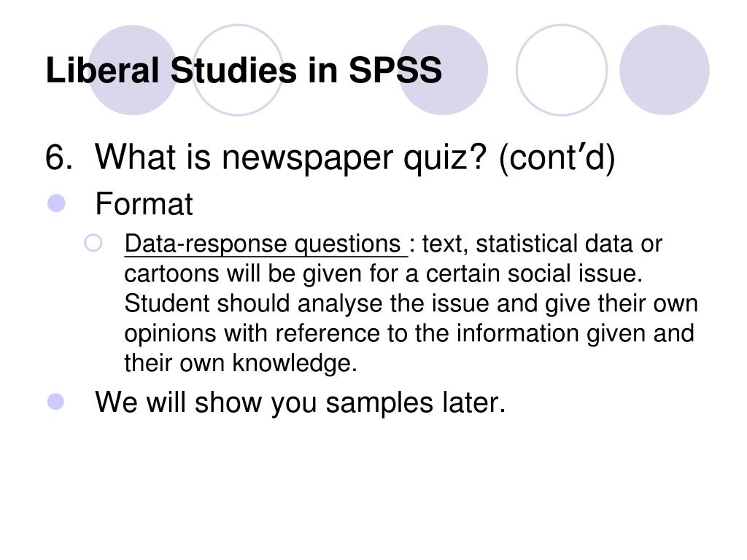Click the sentence 'Student should analyse the issue'
Viewport: 747px width, 560px height.
pos(307,304)
